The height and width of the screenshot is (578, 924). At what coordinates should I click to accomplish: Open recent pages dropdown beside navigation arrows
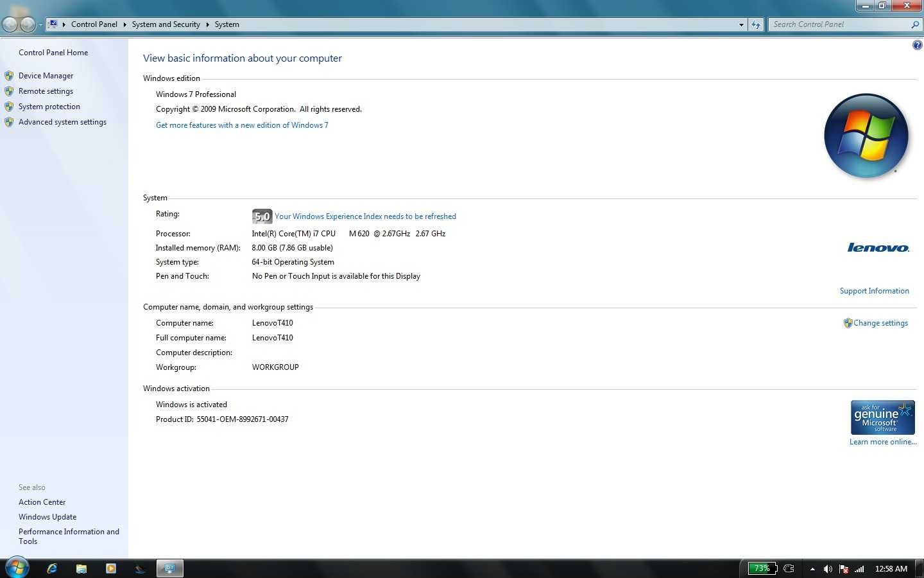(x=40, y=25)
